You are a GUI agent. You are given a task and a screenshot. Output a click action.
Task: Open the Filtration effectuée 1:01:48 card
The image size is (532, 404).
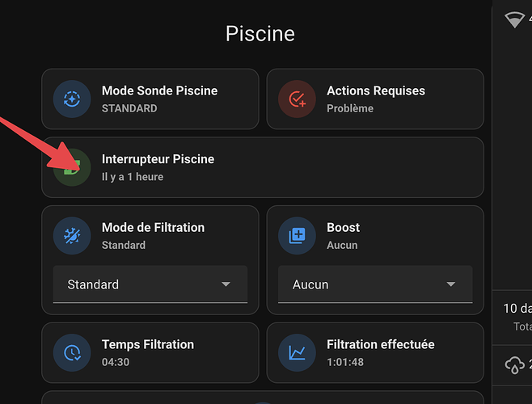375,353
